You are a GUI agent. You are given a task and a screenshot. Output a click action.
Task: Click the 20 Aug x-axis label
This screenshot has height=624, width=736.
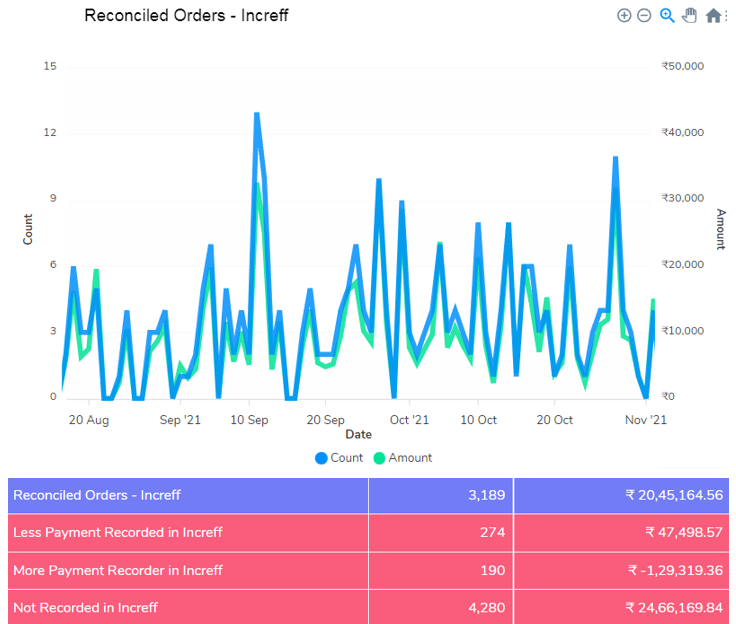point(89,420)
